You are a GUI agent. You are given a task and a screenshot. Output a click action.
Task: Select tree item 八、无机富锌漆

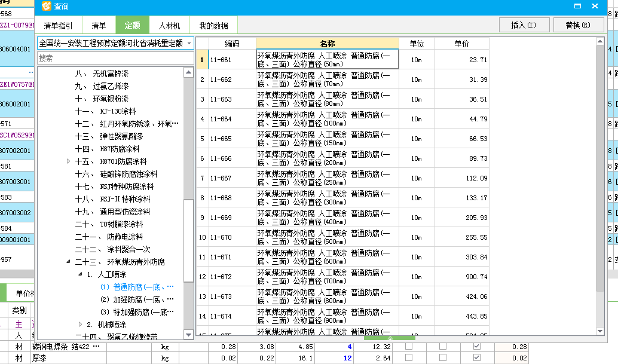point(102,74)
